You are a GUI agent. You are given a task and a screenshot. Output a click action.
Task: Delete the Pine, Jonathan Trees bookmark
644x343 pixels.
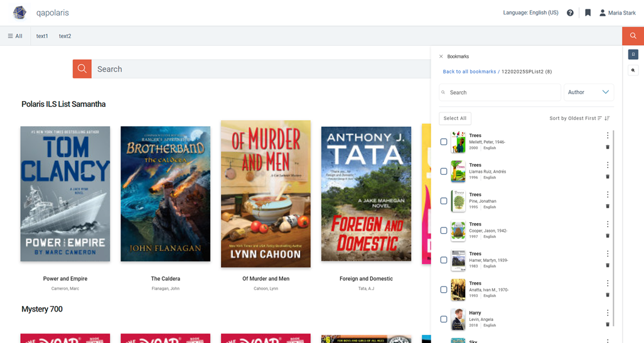[608, 207]
